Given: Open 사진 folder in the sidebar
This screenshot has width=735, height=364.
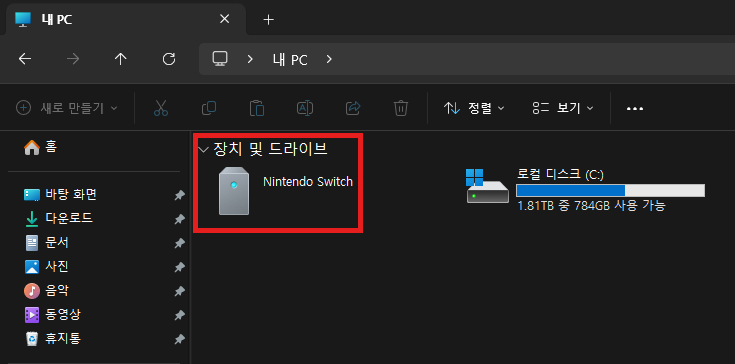Looking at the screenshot, I should [x=46, y=267].
